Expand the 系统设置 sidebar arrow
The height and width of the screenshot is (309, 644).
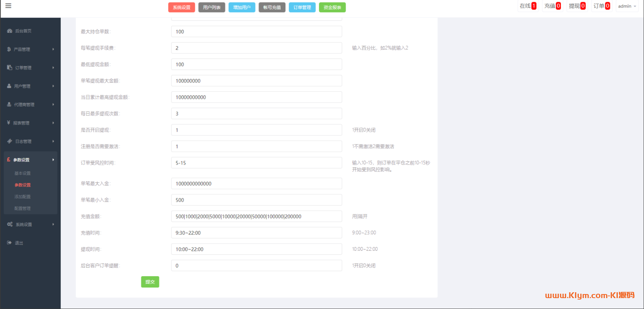(53, 224)
